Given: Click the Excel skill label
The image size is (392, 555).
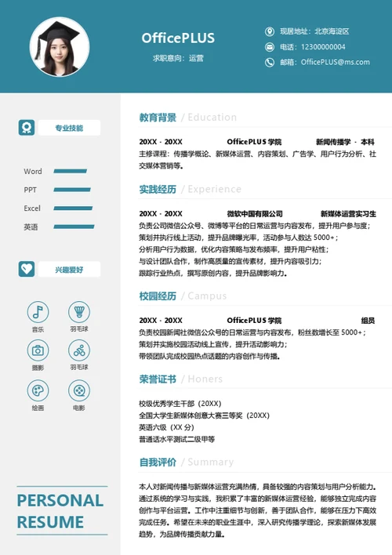Looking at the screenshot, I should click(32, 209).
